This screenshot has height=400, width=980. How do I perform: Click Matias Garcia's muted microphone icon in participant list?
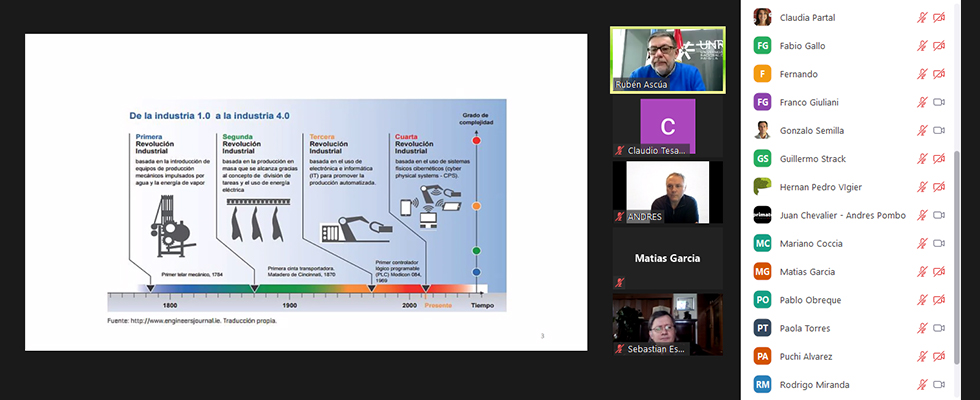tap(922, 271)
